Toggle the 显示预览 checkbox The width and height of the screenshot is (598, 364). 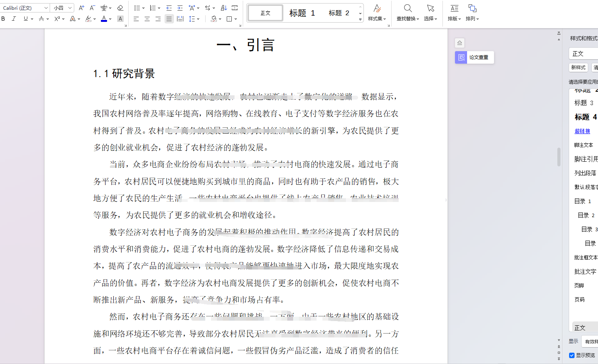pos(572,355)
